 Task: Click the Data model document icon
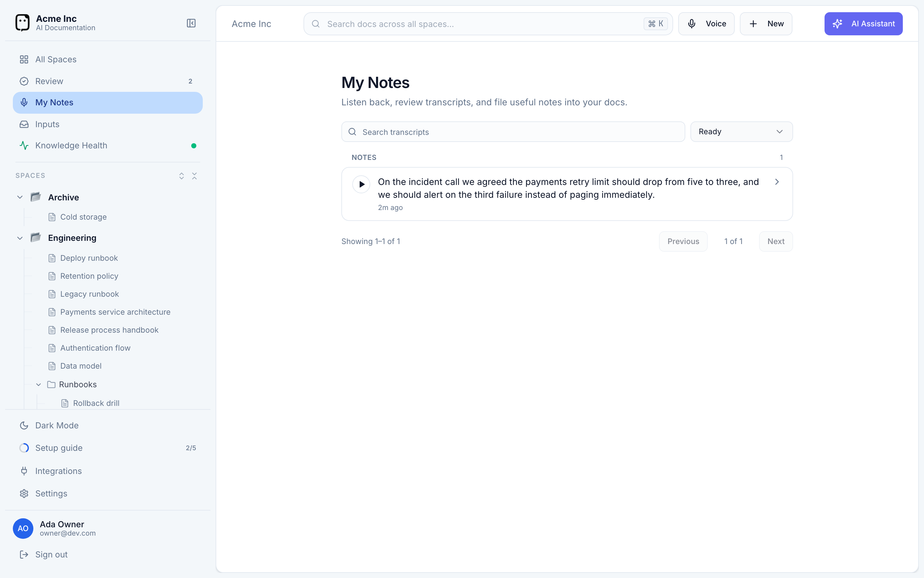click(52, 366)
